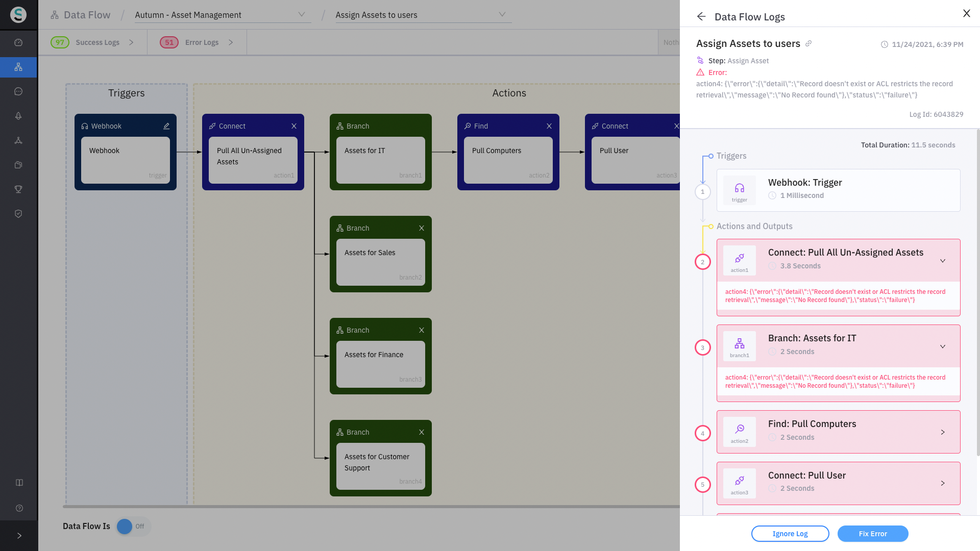
Task: Click the copy link icon beside Assign Assets title
Action: click(808, 44)
